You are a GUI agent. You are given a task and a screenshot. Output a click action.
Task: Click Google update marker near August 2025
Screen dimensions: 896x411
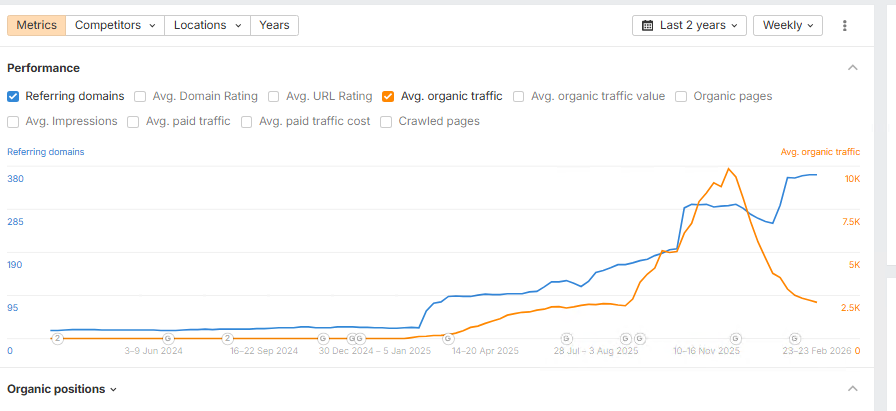(x=567, y=339)
